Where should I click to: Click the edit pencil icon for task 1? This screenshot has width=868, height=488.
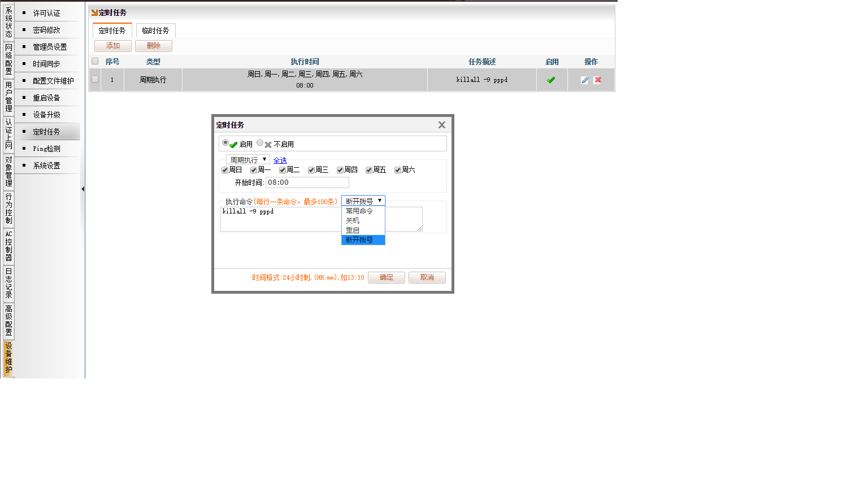[584, 80]
